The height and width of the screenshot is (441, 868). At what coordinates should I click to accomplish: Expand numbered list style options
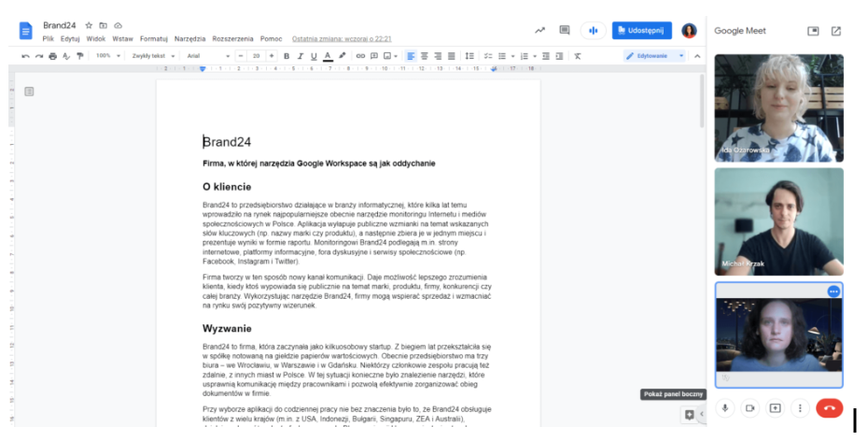point(535,56)
